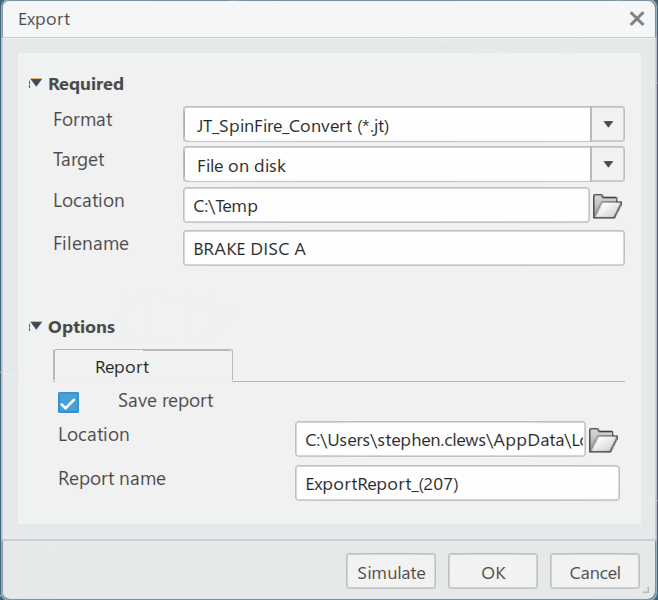Cancel the Export dialog
The width and height of the screenshot is (658, 600).
[x=595, y=571]
